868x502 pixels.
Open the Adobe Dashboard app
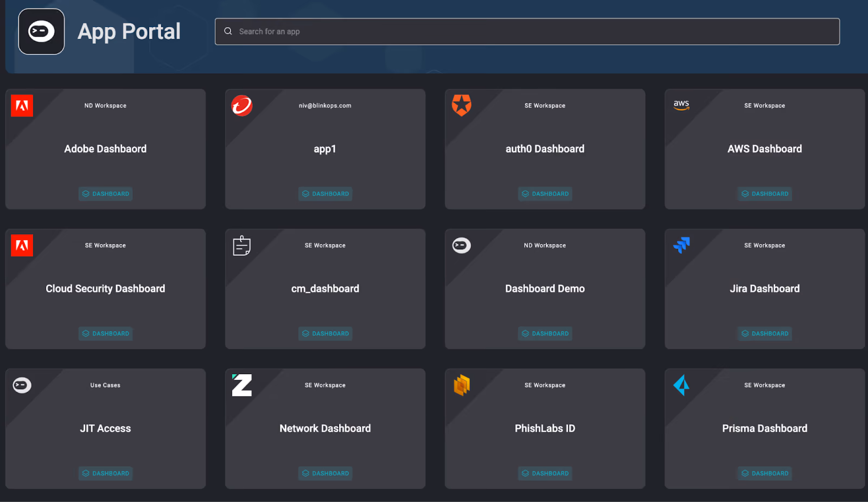(x=105, y=149)
